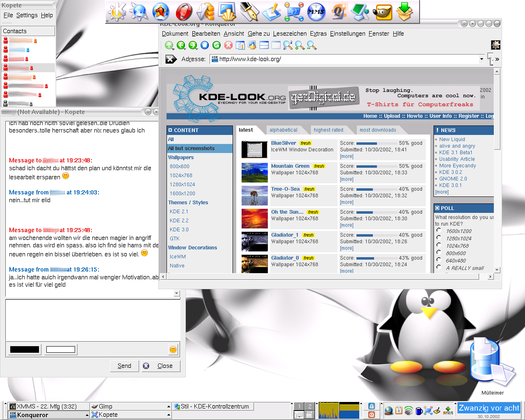Open the KDE K menu gear icon
The width and height of the screenshot is (525, 420).
(116, 11)
